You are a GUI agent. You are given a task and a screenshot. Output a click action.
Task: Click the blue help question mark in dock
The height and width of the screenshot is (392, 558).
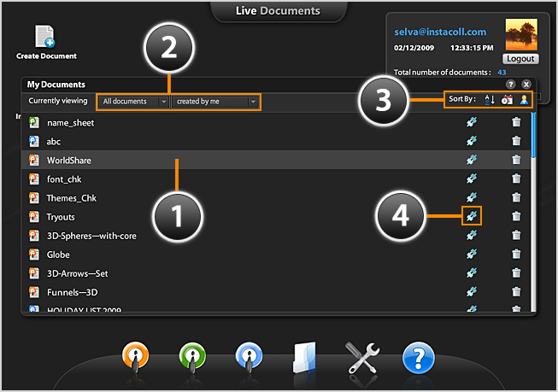tap(419, 358)
